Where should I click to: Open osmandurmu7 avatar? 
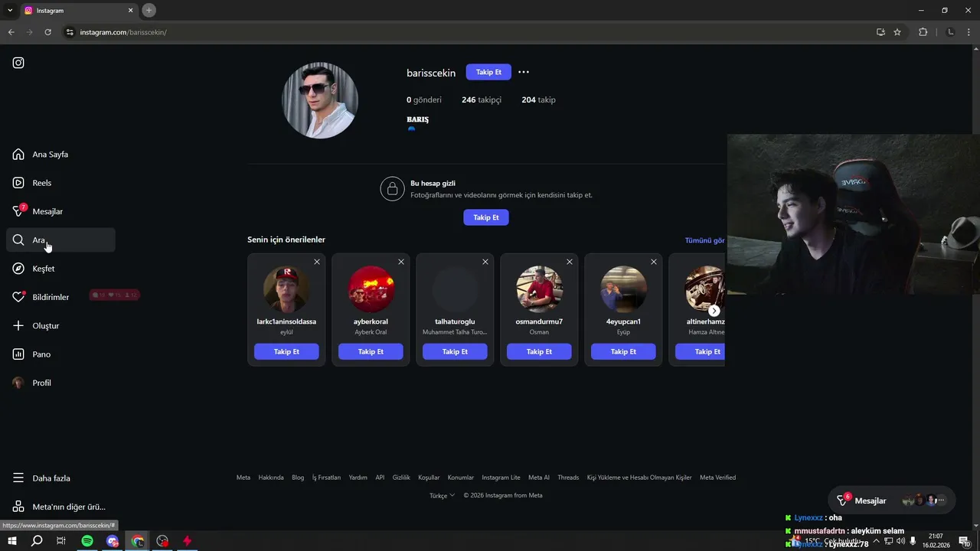coord(539,289)
